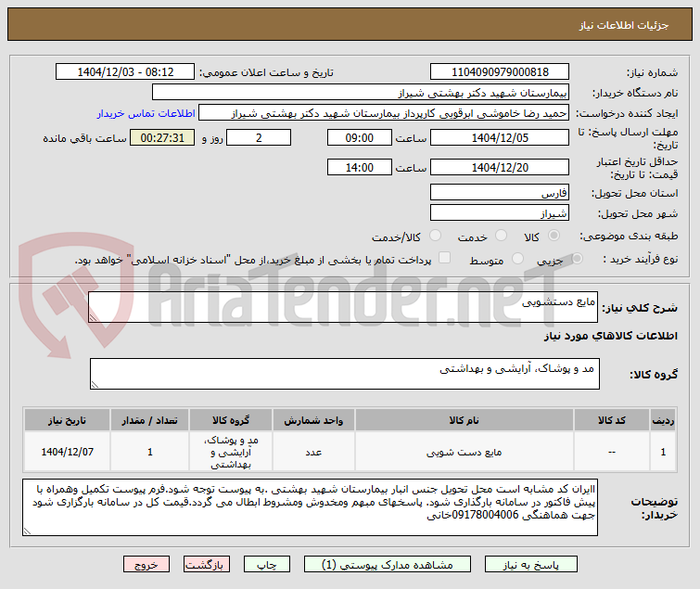Click the countdown timer 00:27:31 field
The height and width of the screenshot is (589, 700).
(x=162, y=137)
